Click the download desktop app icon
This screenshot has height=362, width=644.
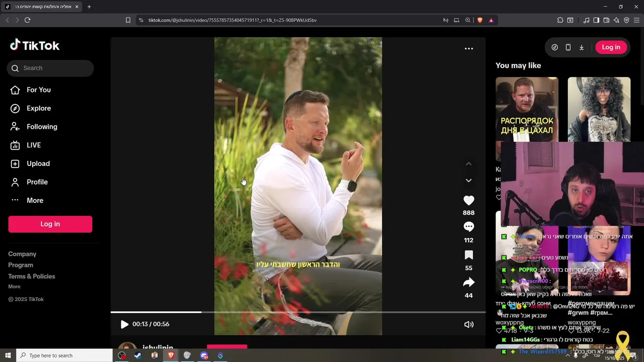[582, 47]
